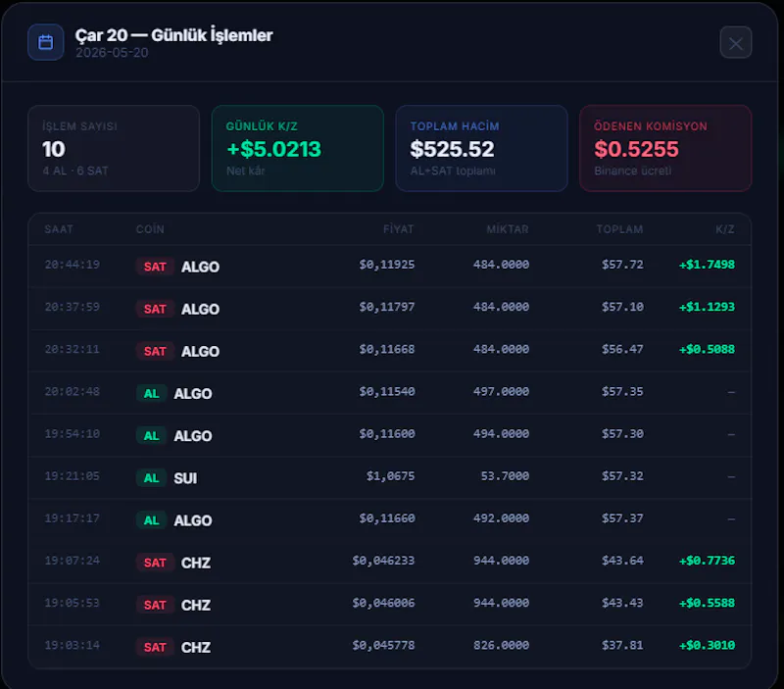Image resolution: width=784 pixels, height=689 pixels.
Task: Click the time 19:21:05
Action: 72,476
